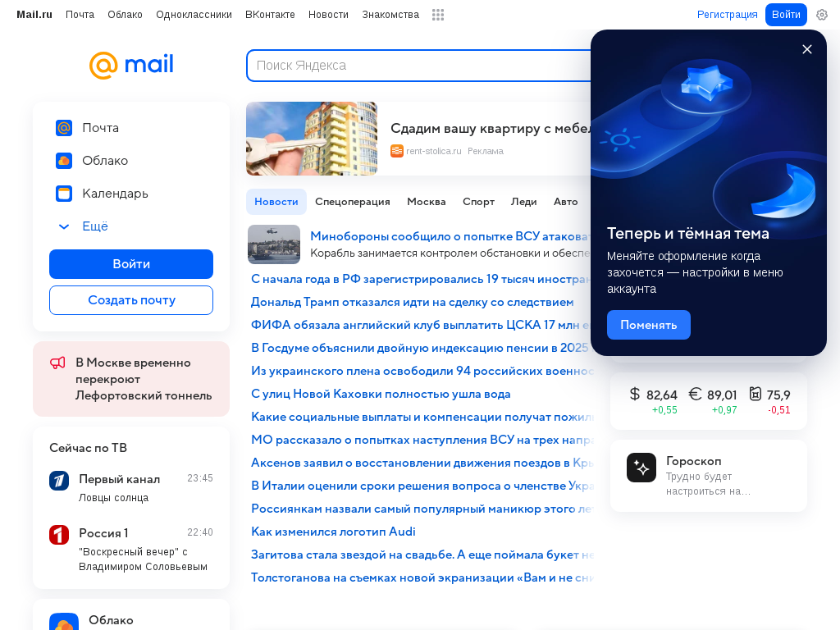
Task: Close the dark theme popup
Action: click(807, 49)
